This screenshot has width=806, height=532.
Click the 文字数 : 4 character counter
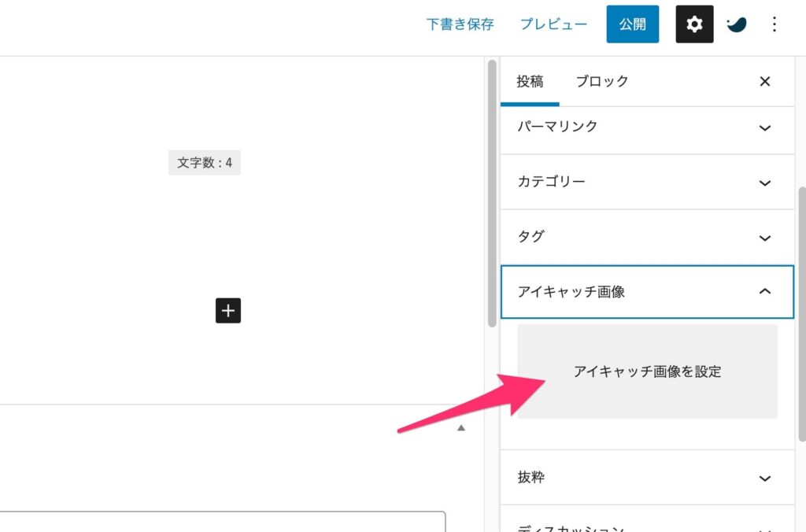(205, 162)
